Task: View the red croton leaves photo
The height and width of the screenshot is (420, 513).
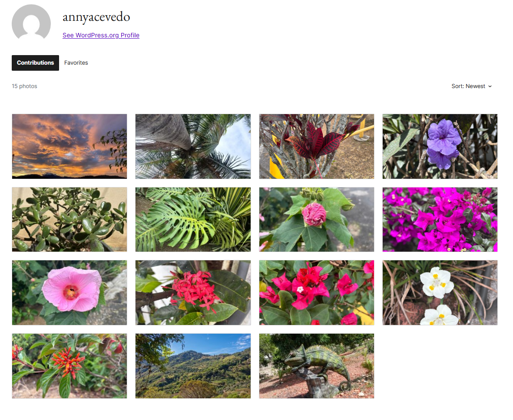Action: (316, 146)
